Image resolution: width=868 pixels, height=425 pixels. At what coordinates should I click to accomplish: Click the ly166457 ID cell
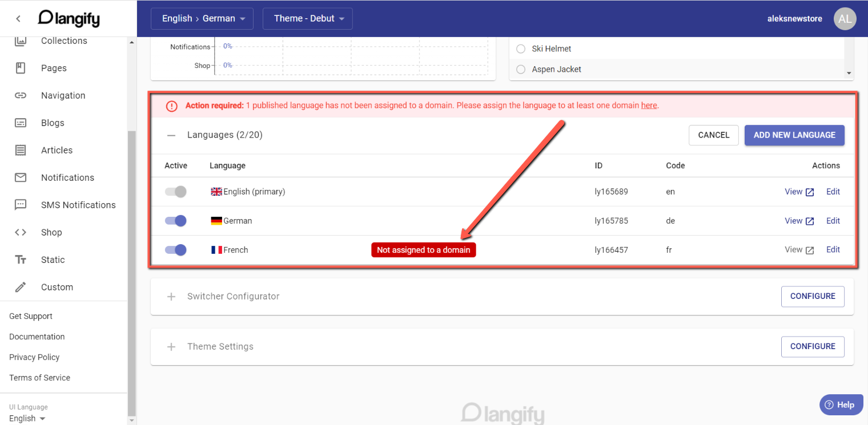[611, 250]
